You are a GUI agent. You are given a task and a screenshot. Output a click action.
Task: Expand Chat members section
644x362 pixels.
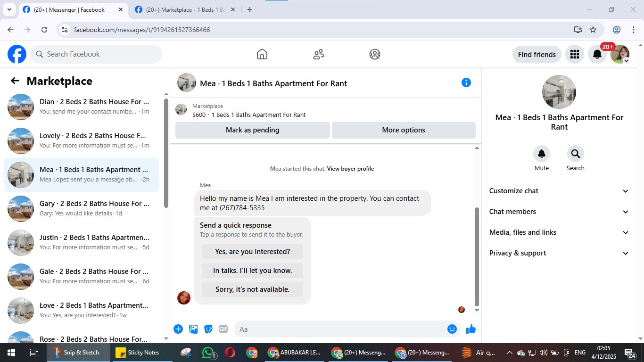(x=559, y=212)
